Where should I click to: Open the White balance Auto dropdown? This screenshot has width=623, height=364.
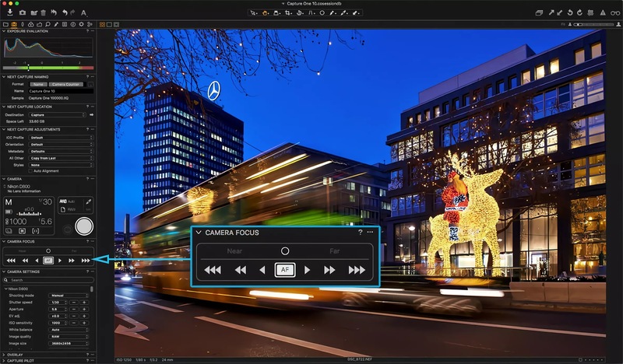pos(69,330)
